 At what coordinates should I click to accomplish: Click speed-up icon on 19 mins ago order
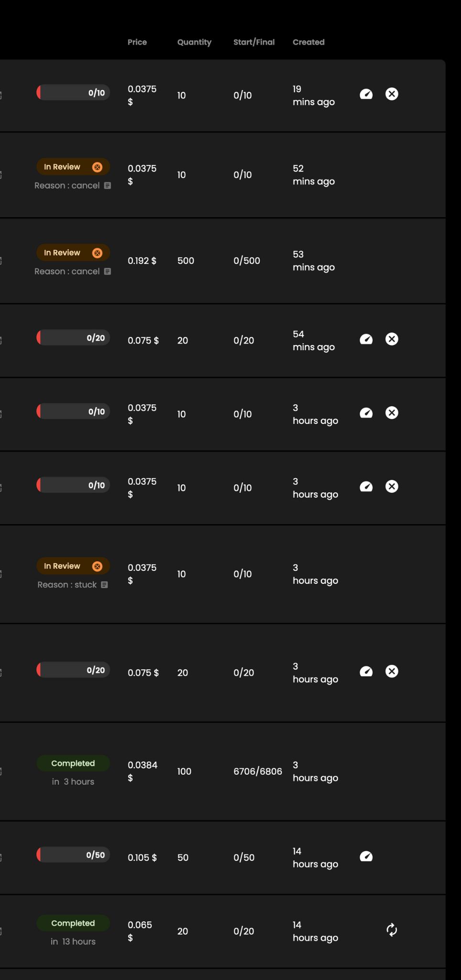click(366, 94)
